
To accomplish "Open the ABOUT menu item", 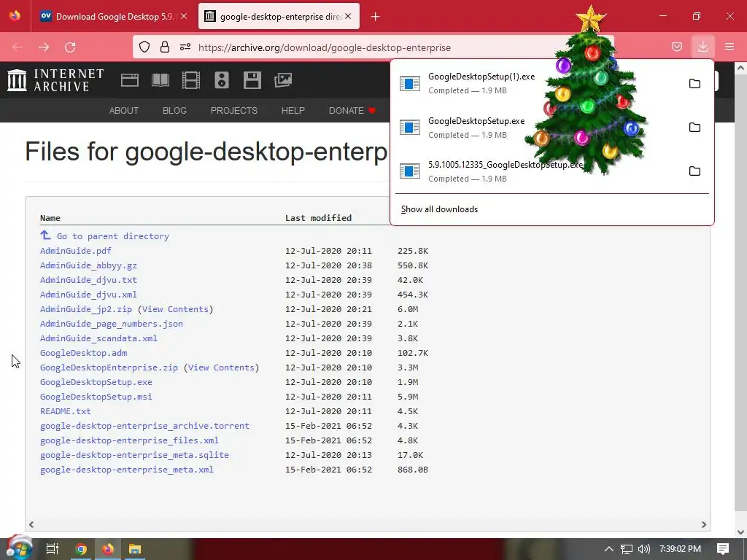I will tap(124, 111).
